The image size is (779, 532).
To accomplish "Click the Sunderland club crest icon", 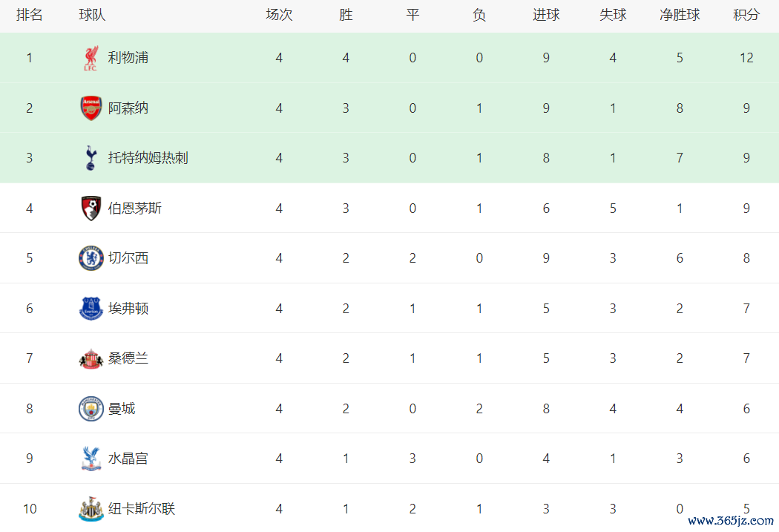I will (91, 358).
